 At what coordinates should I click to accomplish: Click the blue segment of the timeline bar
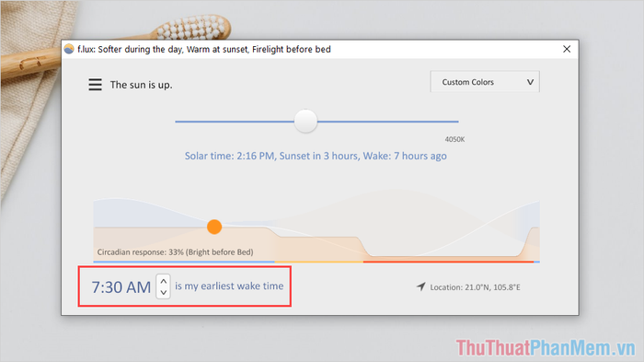click(x=184, y=262)
